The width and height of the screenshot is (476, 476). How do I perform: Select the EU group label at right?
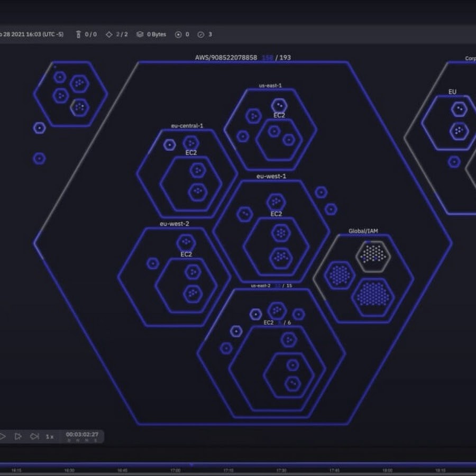(452, 92)
